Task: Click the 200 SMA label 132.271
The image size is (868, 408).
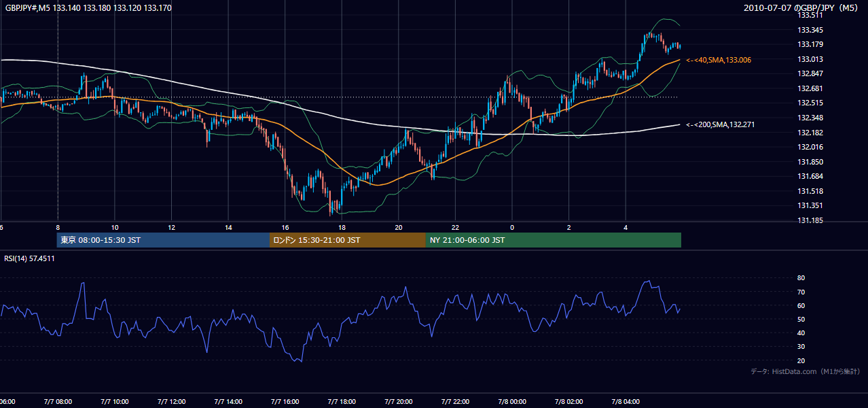Action: 720,124
